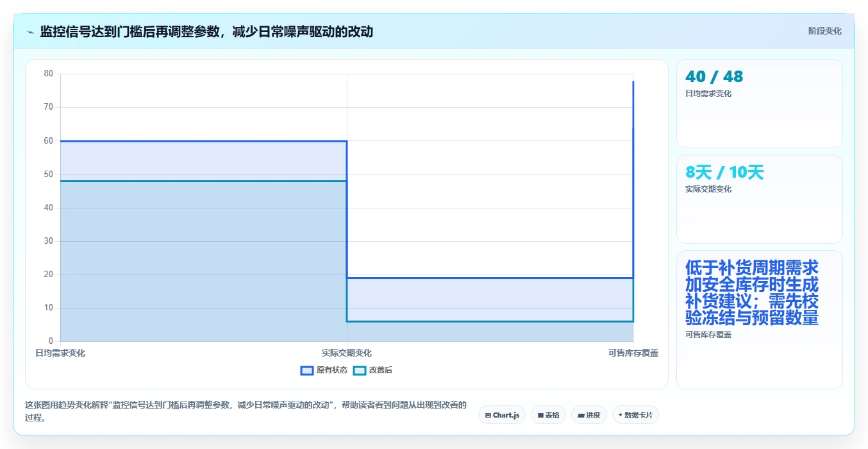Click the 实际交期变化 caption under 8天 / 10天
868x449 pixels.
pyautogui.click(x=708, y=189)
